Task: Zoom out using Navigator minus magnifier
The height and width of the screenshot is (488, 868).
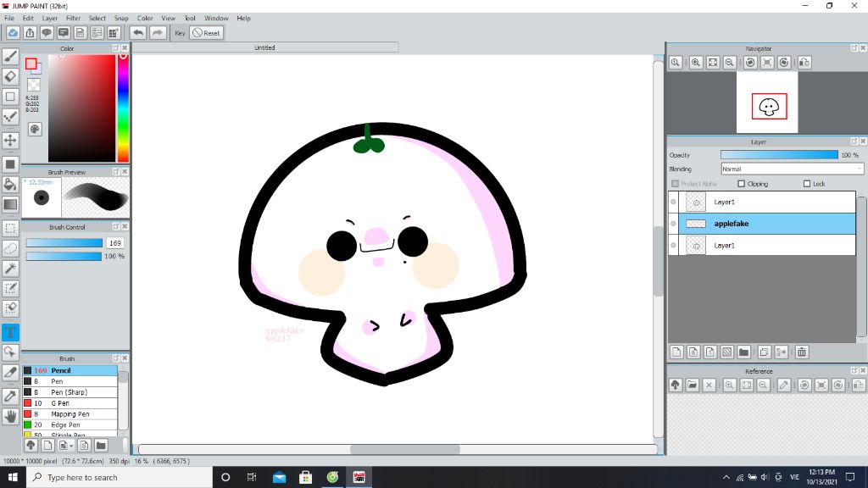Action: point(730,63)
